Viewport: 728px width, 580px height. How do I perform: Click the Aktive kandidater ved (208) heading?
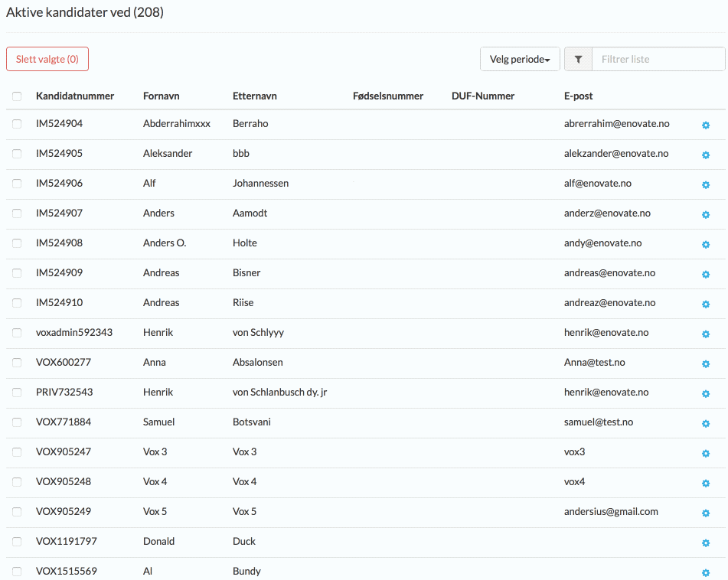85,12
